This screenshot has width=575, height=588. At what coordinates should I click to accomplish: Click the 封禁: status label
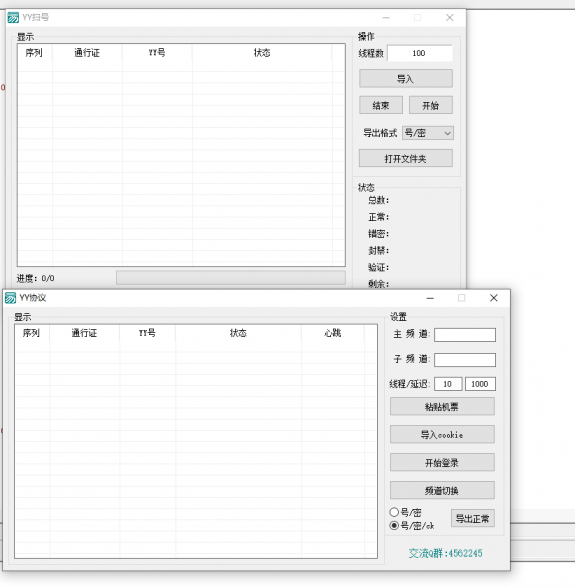tap(378, 250)
